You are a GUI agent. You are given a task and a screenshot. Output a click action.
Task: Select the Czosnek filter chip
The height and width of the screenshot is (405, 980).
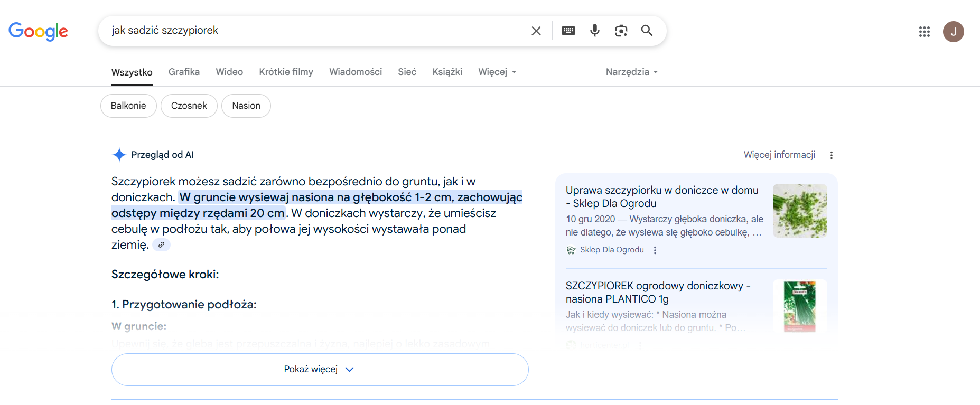189,106
